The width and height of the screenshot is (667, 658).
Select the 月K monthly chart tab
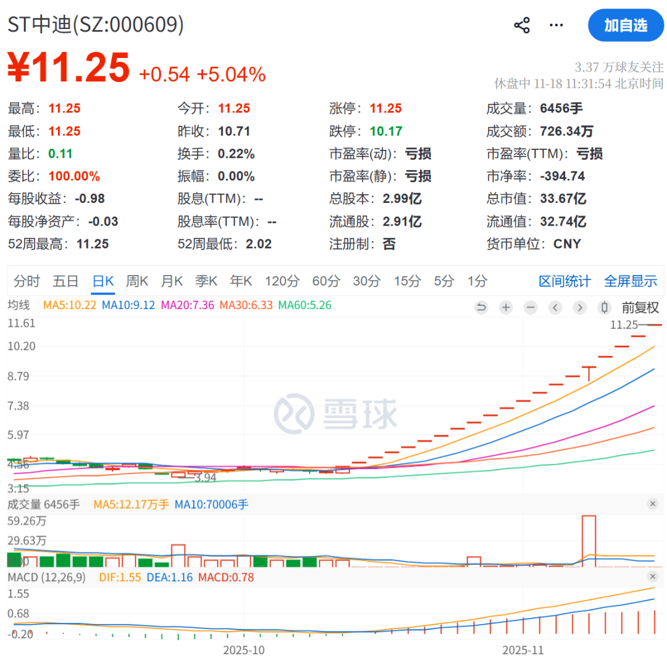(172, 281)
